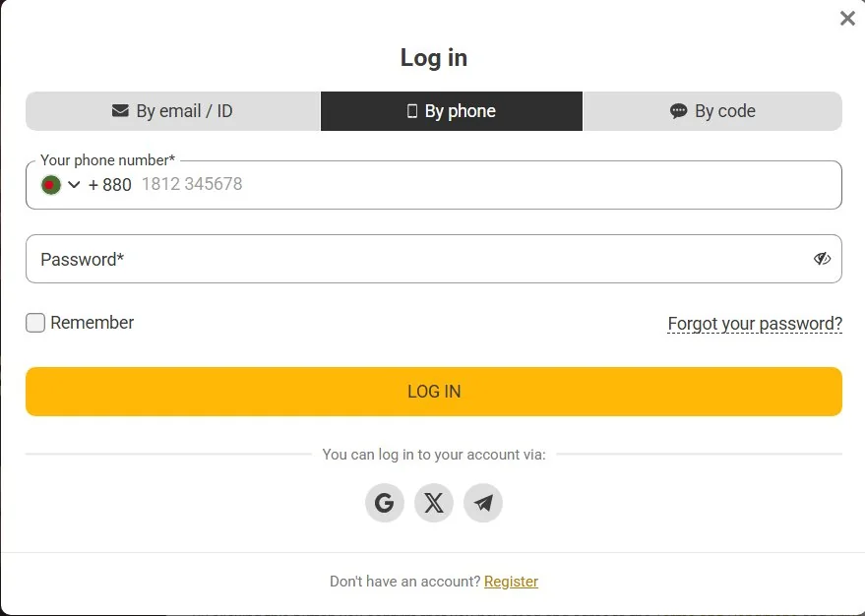Follow the Register link

coord(511,582)
